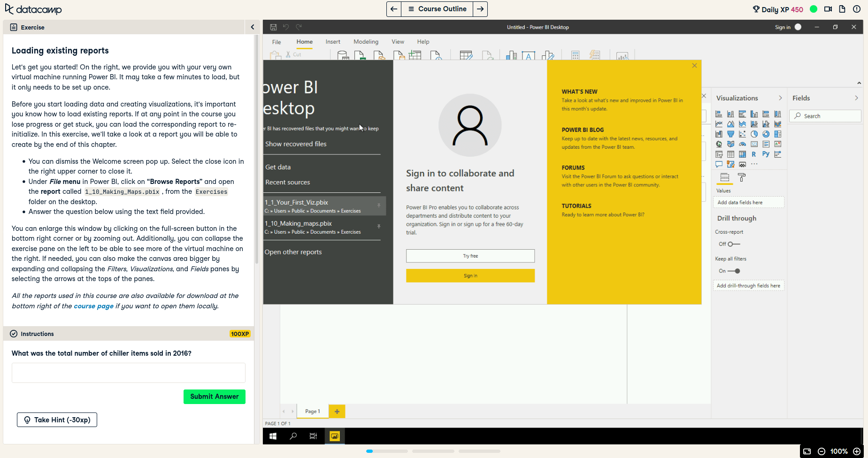Open the Help ribbon tab
The height and width of the screenshot is (458, 868).
pyautogui.click(x=423, y=42)
